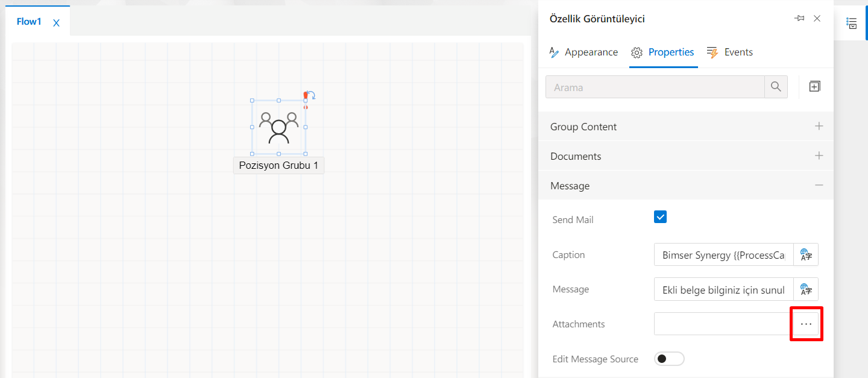Click the Caption text field
The width and height of the screenshot is (868, 378).
click(x=723, y=255)
